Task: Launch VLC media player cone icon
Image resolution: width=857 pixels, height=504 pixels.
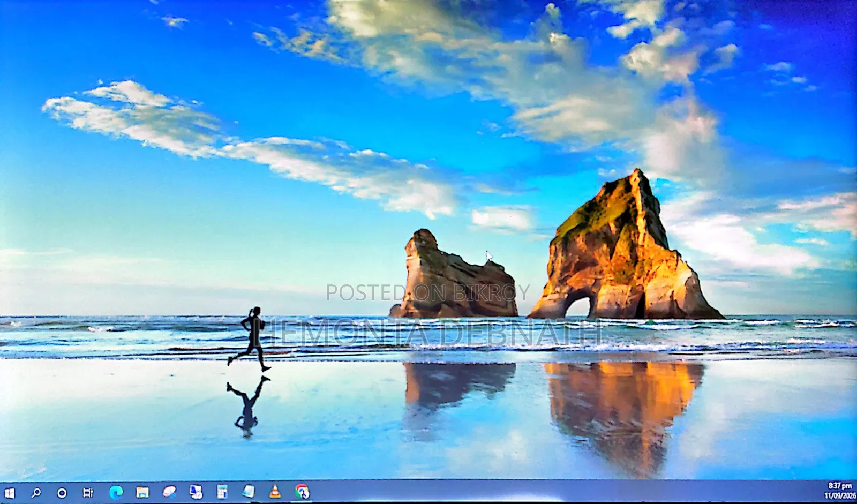Action: pyautogui.click(x=275, y=491)
